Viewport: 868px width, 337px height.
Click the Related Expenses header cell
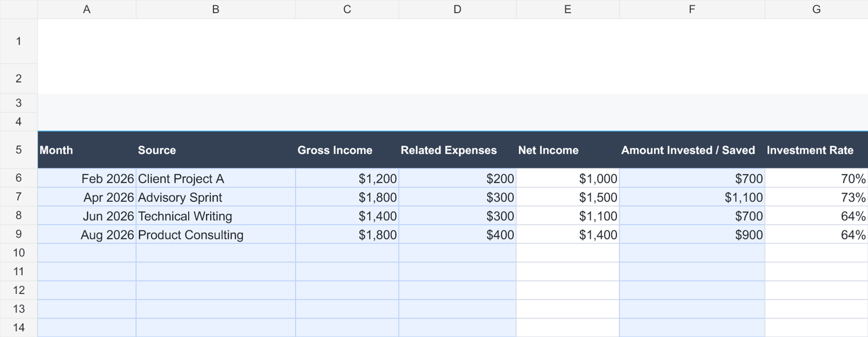click(457, 150)
